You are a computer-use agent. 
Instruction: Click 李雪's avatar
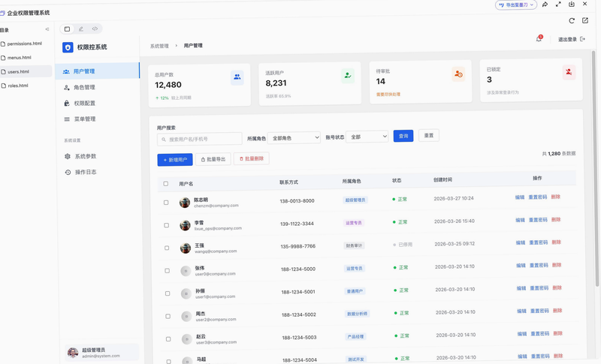(185, 225)
